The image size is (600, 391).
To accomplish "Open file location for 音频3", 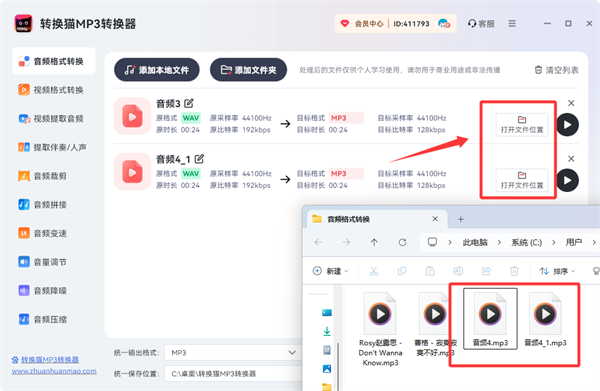I will [522, 125].
